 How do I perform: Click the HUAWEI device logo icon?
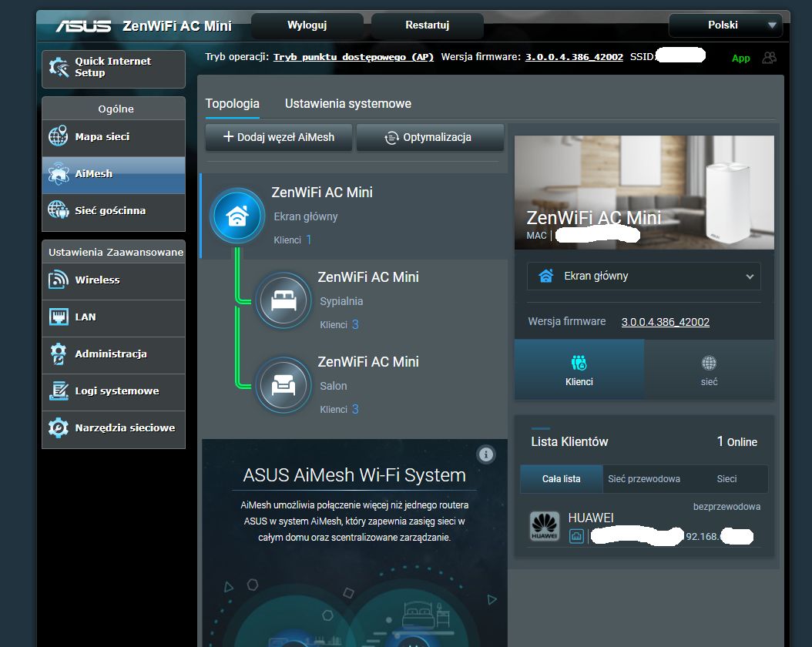click(544, 526)
